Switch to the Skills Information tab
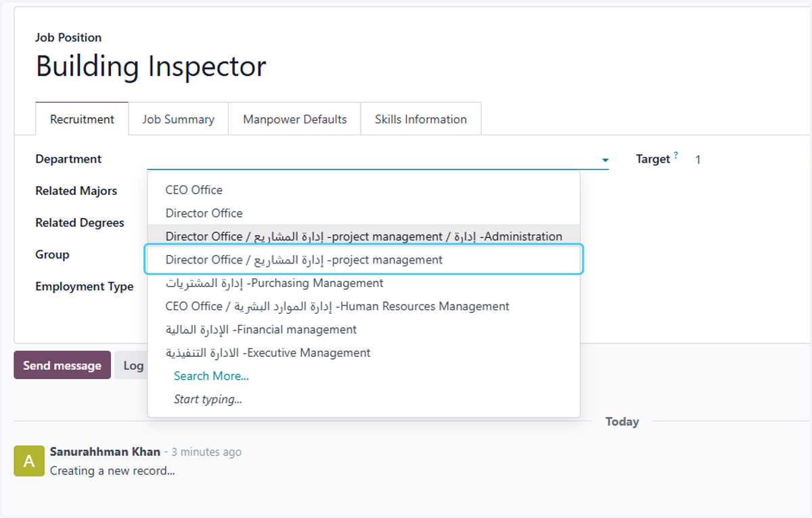Viewport: 812px width, 518px height. click(421, 119)
